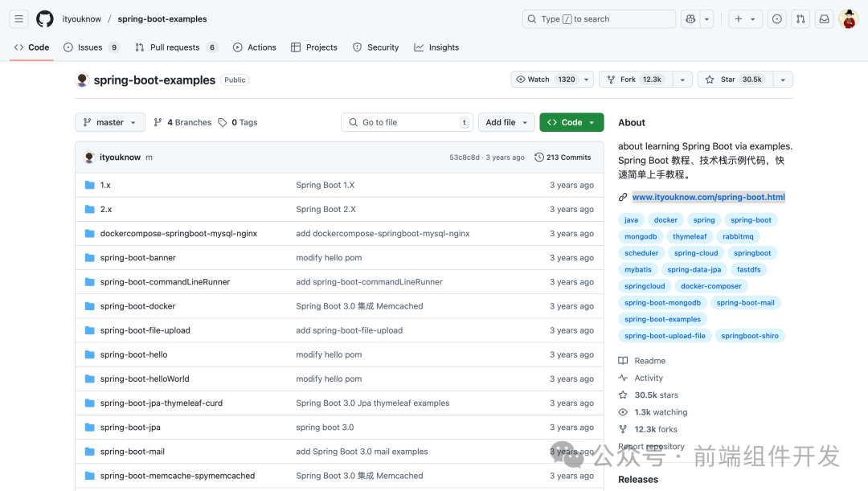This screenshot has width=868, height=491.
Task: Open the spring-boot-jpa-thymeleaf-curd folder
Action: pos(161,403)
